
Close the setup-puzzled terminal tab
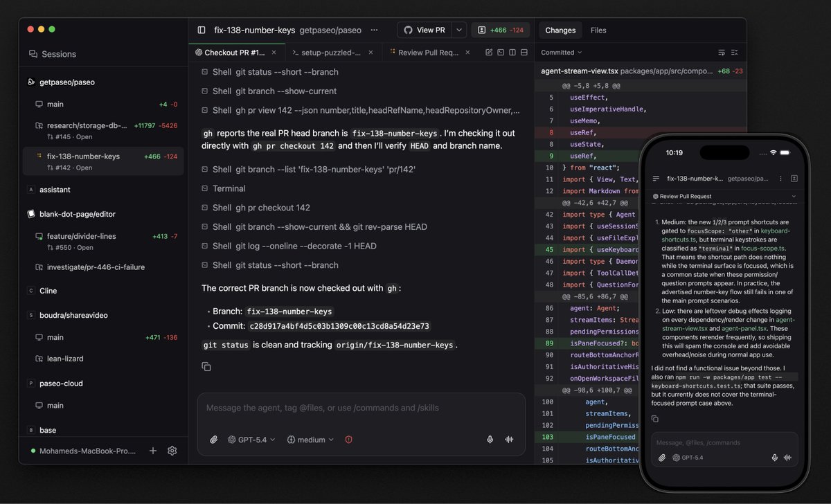[370, 52]
